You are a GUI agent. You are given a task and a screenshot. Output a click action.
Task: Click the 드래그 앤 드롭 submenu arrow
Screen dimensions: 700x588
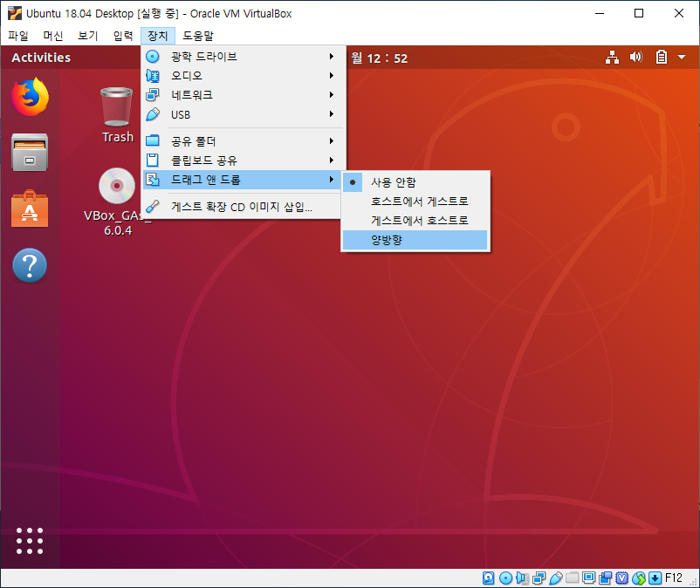click(332, 180)
